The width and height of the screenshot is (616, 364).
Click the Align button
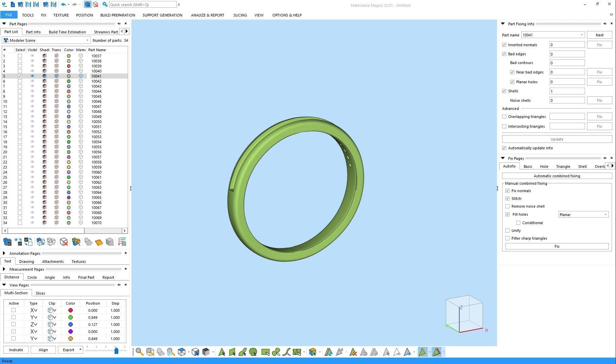pyautogui.click(x=43, y=350)
